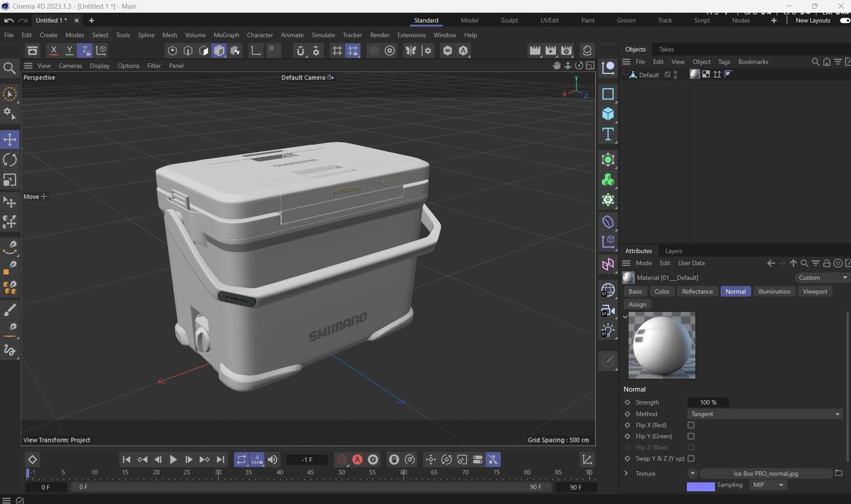
Task: Open Texture shader options arrow
Action: [692, 473]
